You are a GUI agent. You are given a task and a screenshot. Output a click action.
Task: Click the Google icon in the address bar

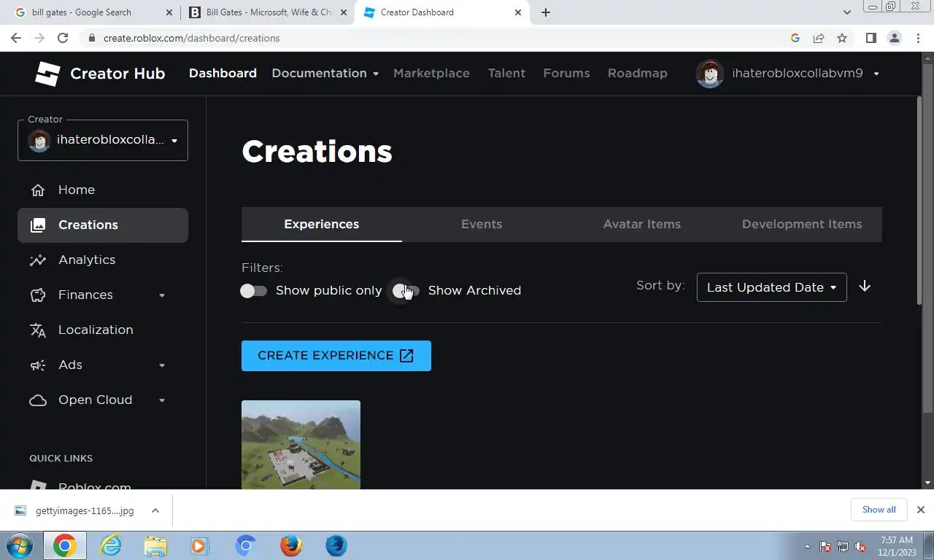tap(795, 38)
